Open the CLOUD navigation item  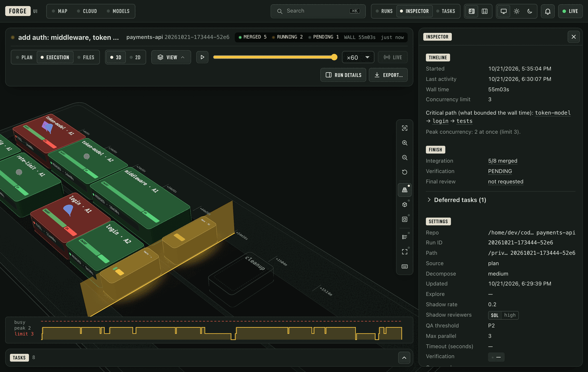tap(87, 11)
